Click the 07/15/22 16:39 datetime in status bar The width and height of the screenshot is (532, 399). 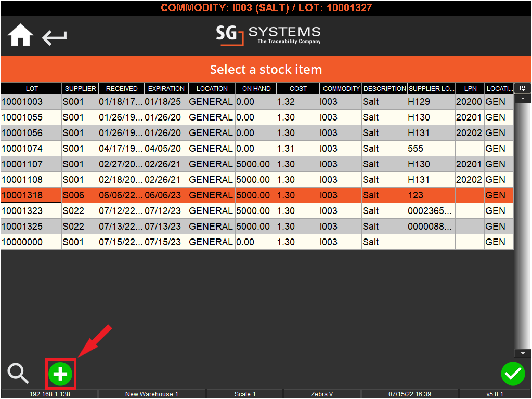click(409, 394)
